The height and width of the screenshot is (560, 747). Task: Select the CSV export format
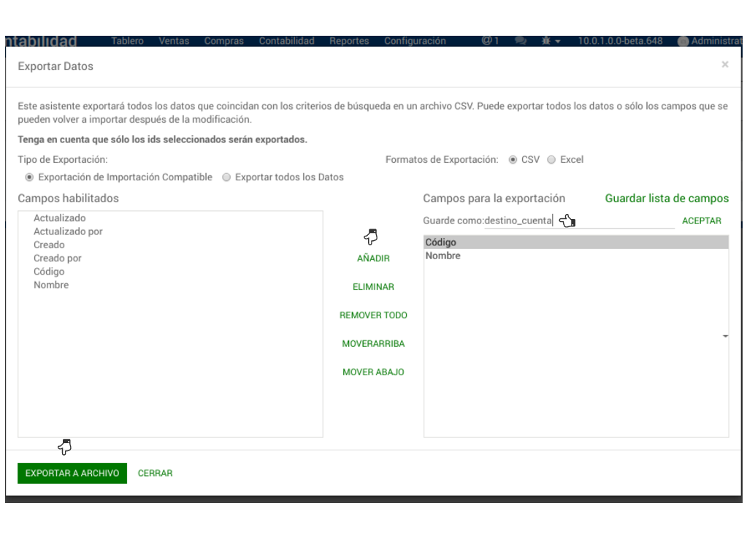click(x=513, y=160)
